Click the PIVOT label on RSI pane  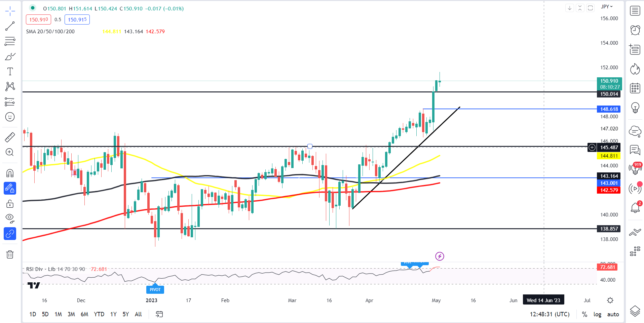point(155,289)
